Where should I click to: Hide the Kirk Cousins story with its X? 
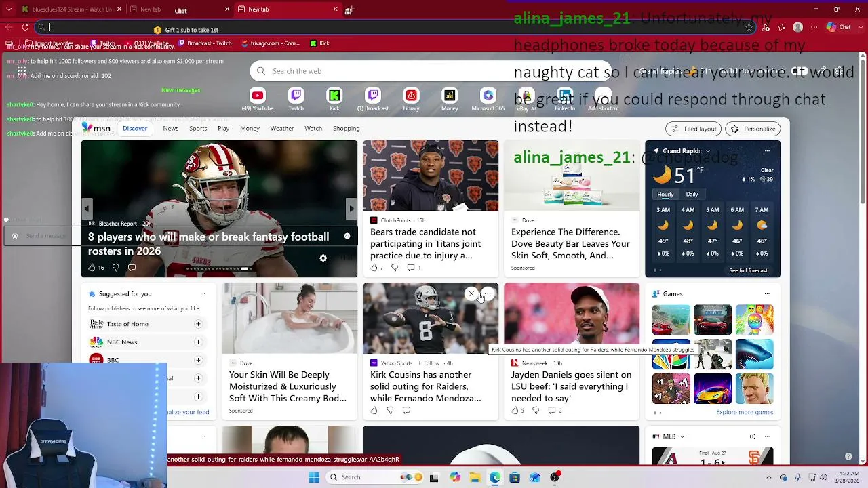[471, 293]
